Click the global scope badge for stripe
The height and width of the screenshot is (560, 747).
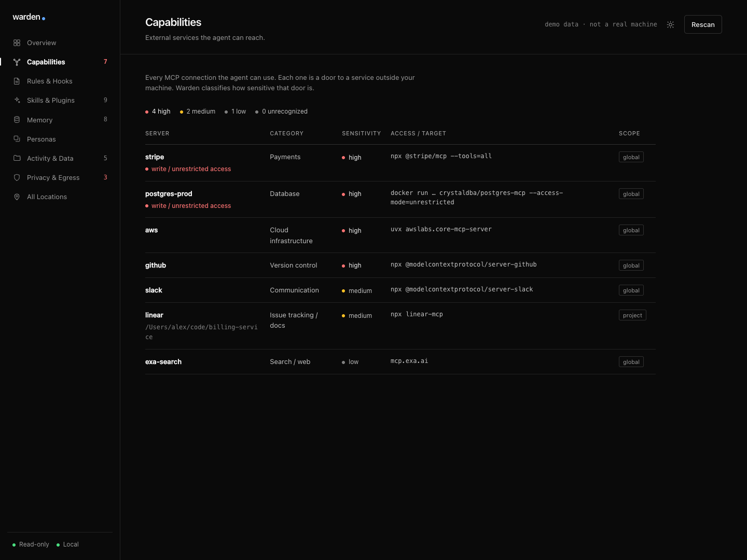click(x=631, y=157)
